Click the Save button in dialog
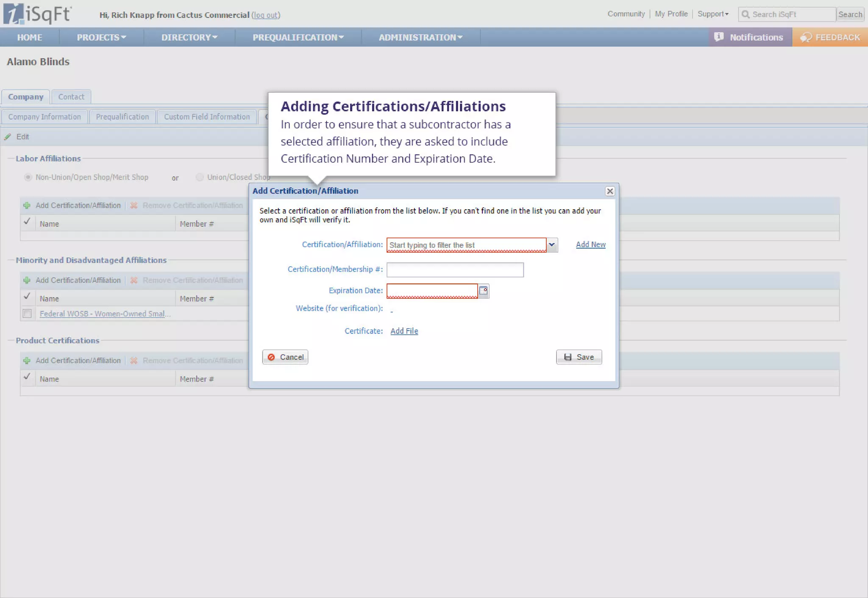 coord(579,357)
